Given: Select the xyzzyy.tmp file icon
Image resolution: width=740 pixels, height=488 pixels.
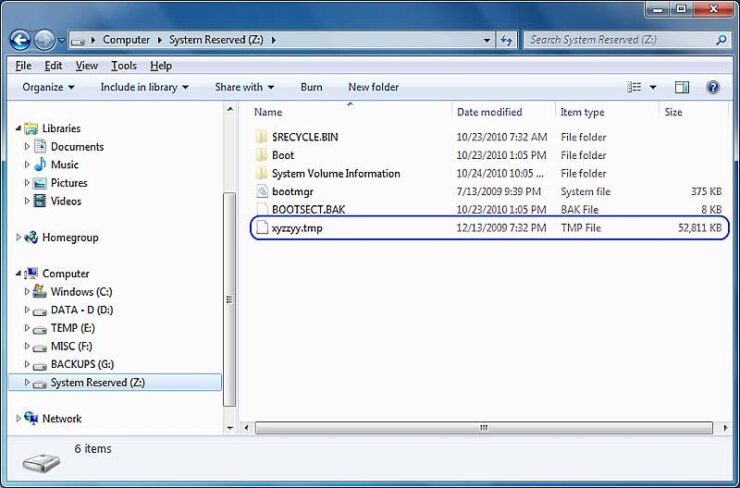Looking at the screenshot, I should (262, 228).
